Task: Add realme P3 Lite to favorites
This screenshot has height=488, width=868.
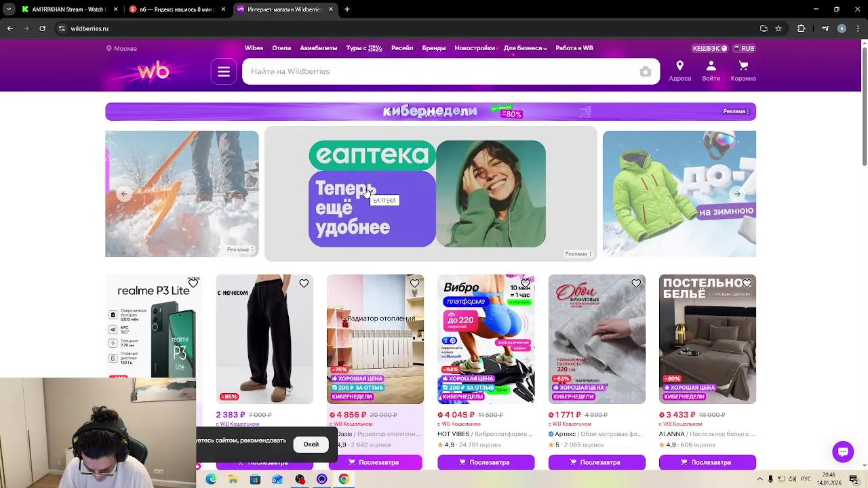Action: pos(193,283)
